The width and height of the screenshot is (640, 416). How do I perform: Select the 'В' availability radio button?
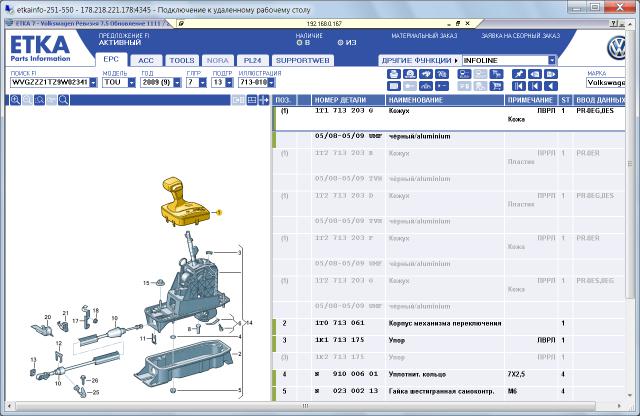[x=299, y=42]
